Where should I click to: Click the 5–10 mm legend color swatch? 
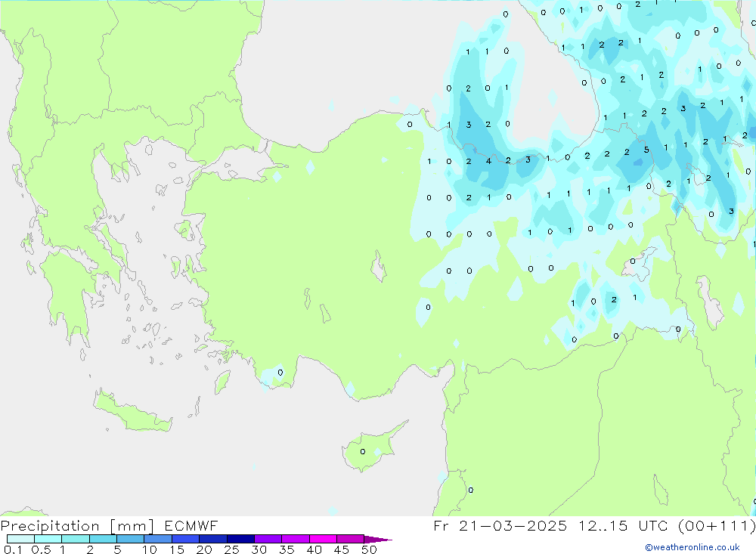(x=131, y=539)
